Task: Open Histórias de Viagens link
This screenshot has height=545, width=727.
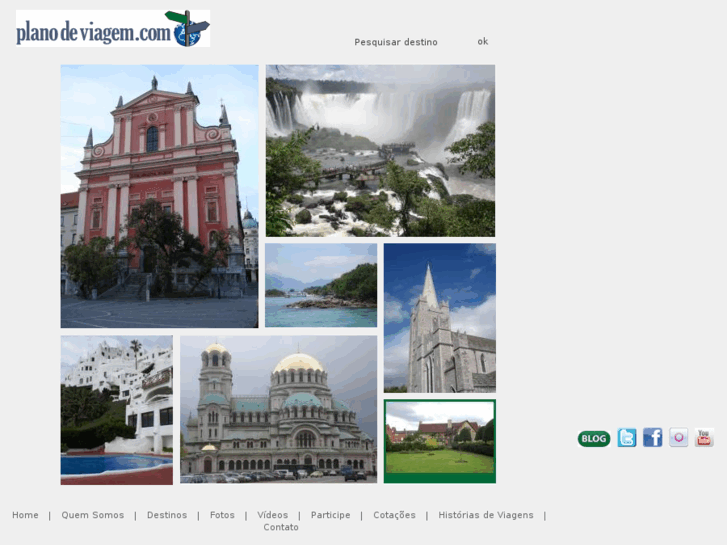Action: [x=486, y=515]
